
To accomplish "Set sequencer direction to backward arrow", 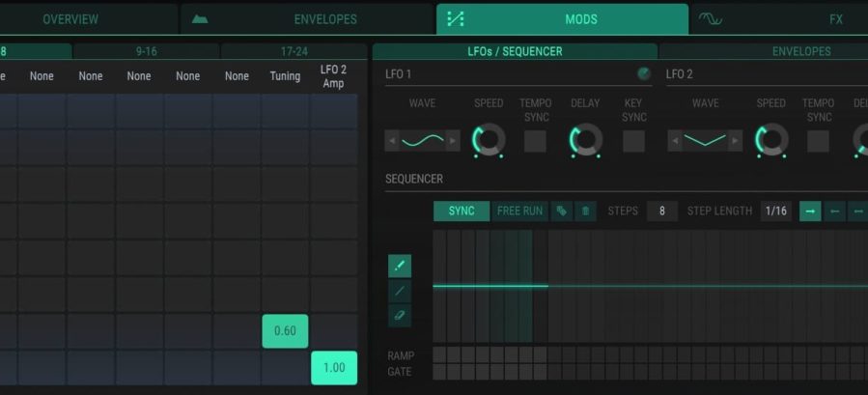I will (835, 212).
